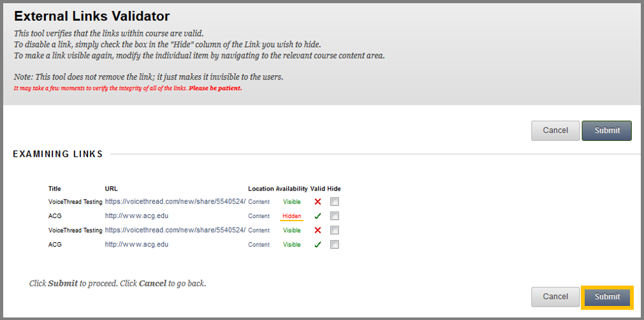The image size is (644, 320).
Task: Click red X invalid icon in topmost VoiceThread row
Action: (318, 201)
